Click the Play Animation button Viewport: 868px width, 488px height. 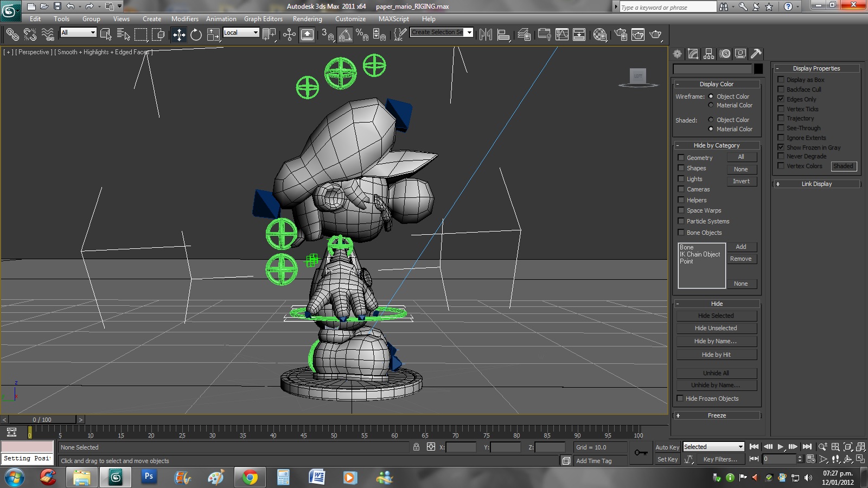click(780, 447)
